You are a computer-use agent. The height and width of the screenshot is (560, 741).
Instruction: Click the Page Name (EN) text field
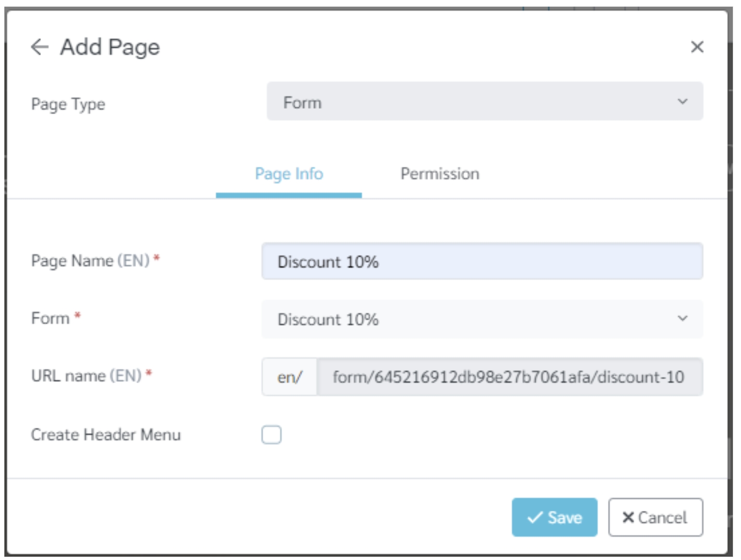pos(482,262)
